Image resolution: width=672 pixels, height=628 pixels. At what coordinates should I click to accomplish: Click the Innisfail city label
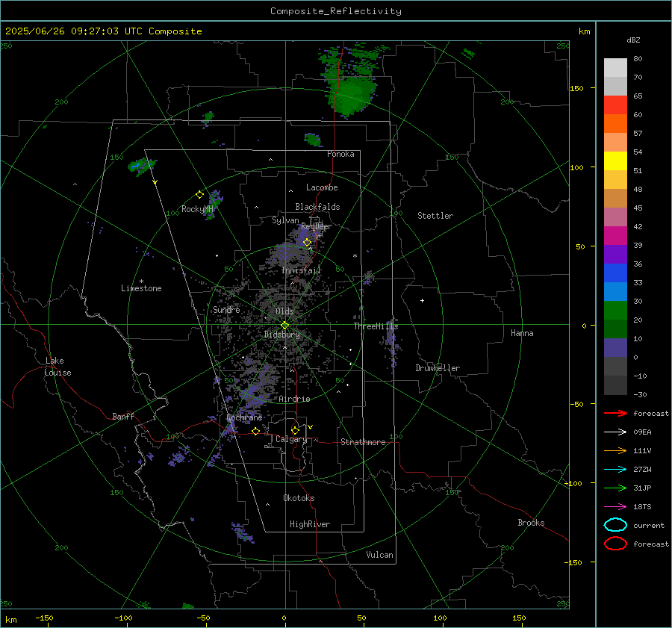coord(301,270)
